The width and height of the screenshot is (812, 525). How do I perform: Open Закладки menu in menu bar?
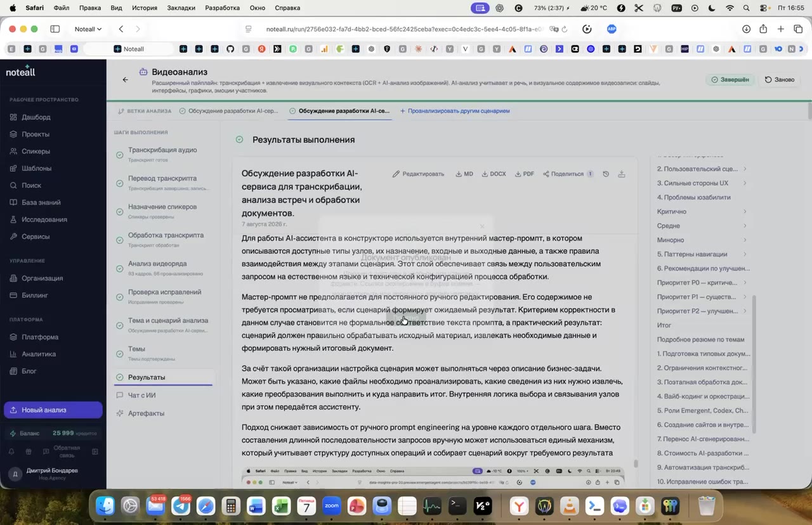(182, 8)
